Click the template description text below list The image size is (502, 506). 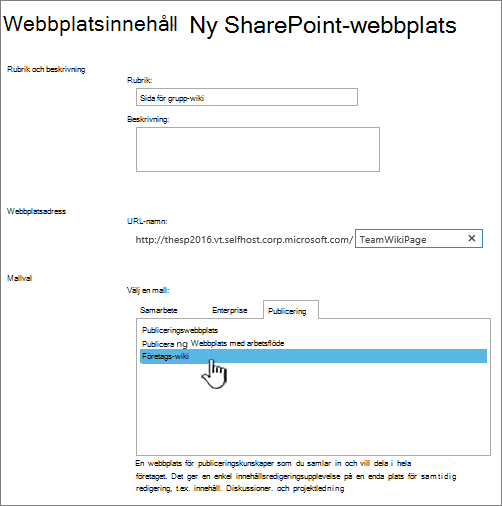tap(296, 476)
